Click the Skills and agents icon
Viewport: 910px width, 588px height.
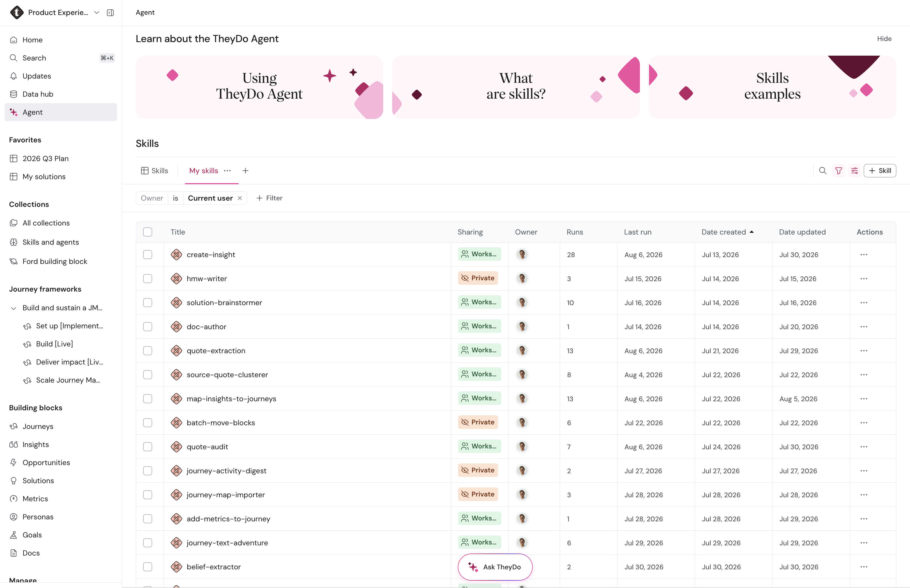[x=14, y=242]
